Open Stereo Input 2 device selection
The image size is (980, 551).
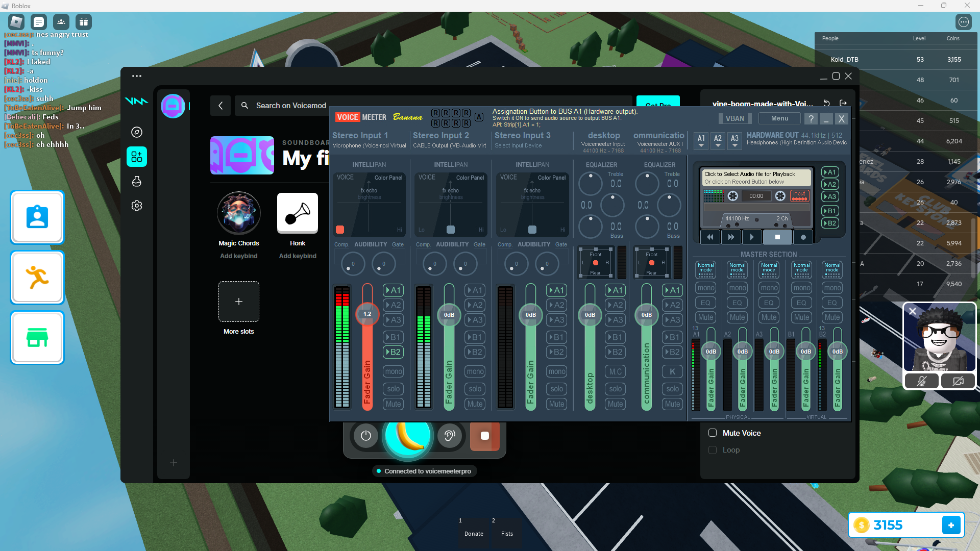coord(450,146)
